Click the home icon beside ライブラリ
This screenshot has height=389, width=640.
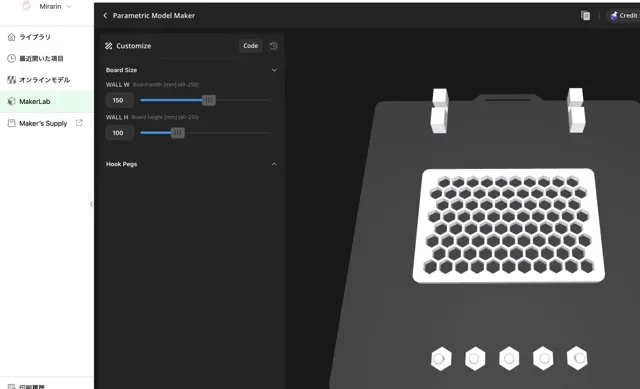point(11,37)
